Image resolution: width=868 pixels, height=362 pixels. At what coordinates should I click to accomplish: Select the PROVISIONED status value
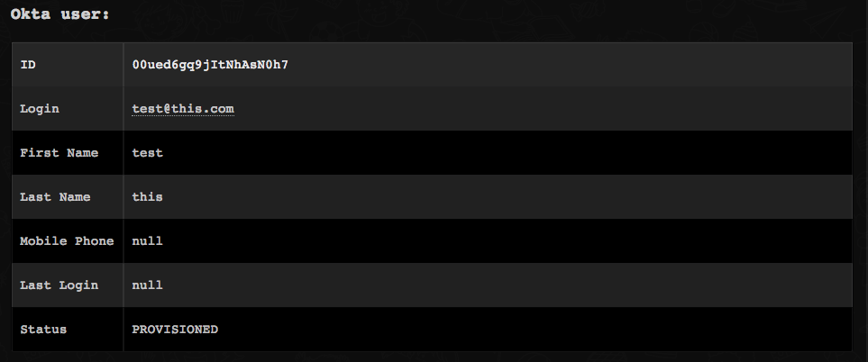175,330
